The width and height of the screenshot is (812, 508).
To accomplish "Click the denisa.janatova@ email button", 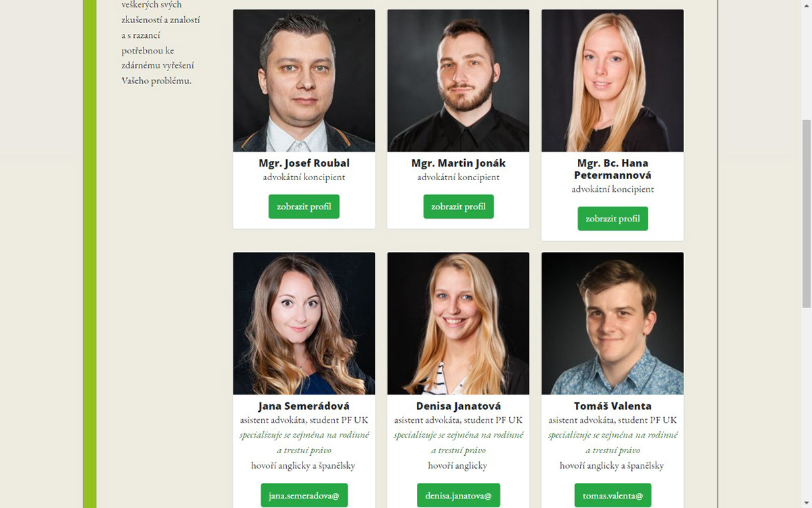I will tap(458, 496).
